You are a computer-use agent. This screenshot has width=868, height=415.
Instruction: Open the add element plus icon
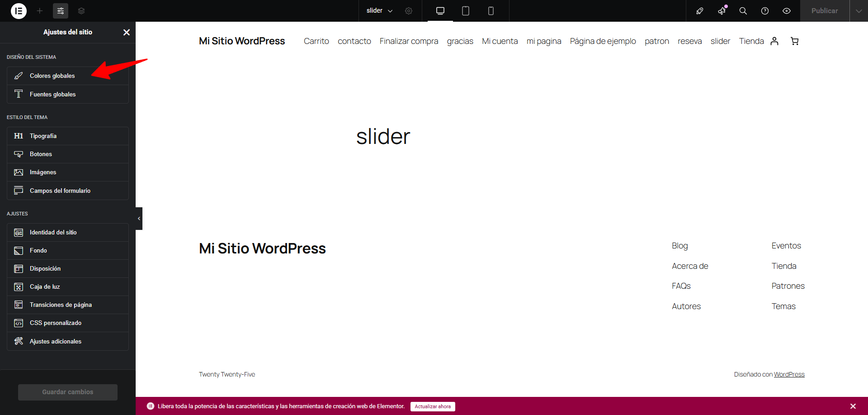tap(40, 11)
